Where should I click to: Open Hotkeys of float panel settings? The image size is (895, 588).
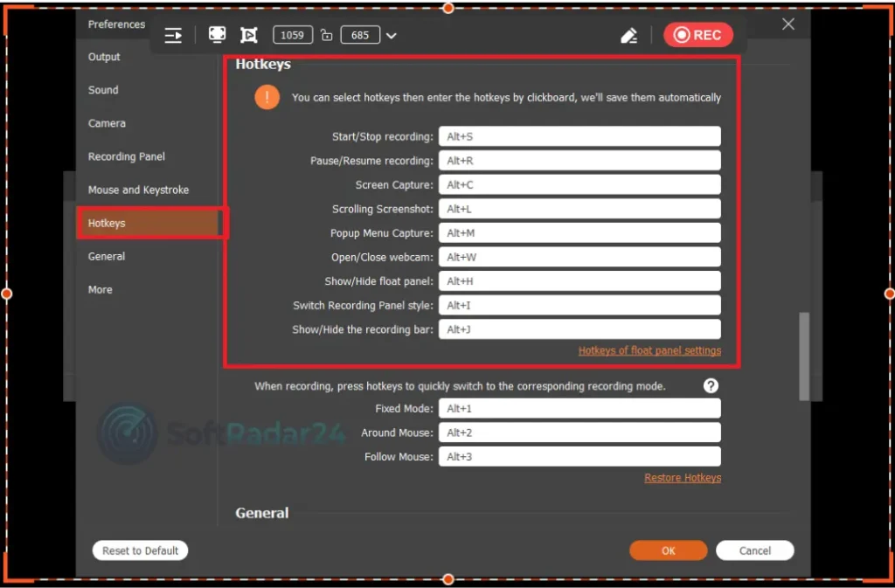pyautogui.click(x=649, y=349)
